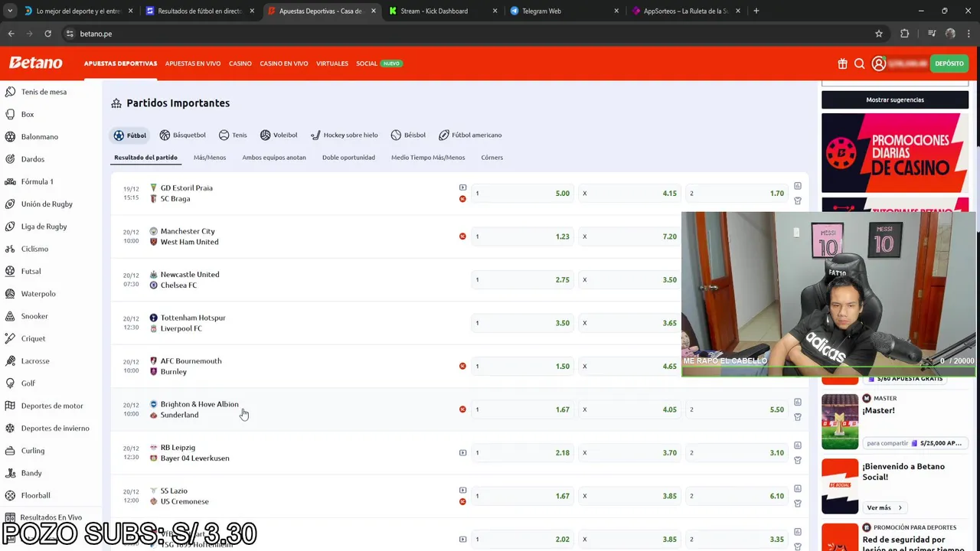Open the Betano logo home link
The height and width of the screenshot is (551, 980).
pos(35,64)
